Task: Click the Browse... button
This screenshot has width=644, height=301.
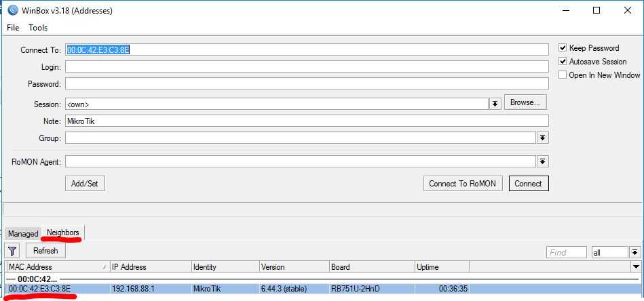Action: [x=525, y=102]
